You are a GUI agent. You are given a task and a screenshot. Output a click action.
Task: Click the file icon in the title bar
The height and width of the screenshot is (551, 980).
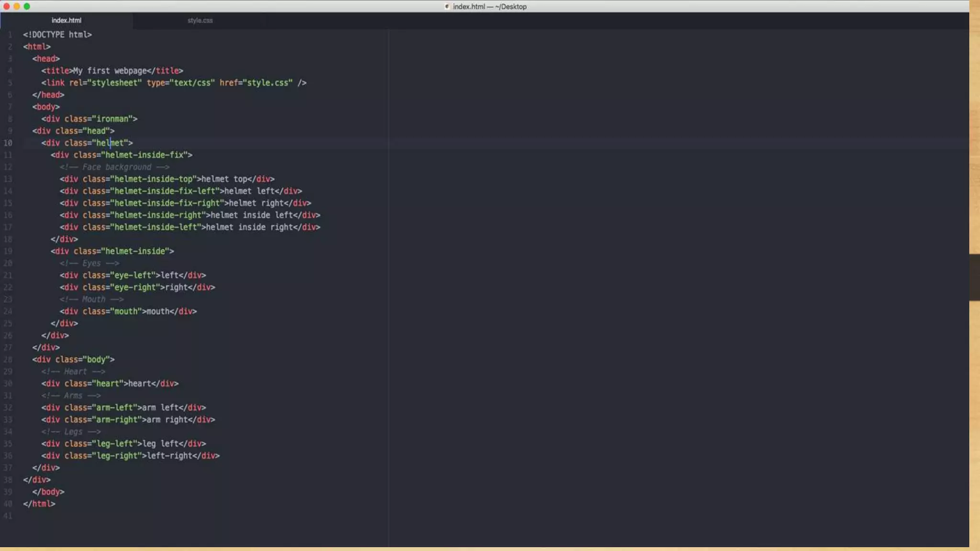pyautogui.click(x=447, y=7)
